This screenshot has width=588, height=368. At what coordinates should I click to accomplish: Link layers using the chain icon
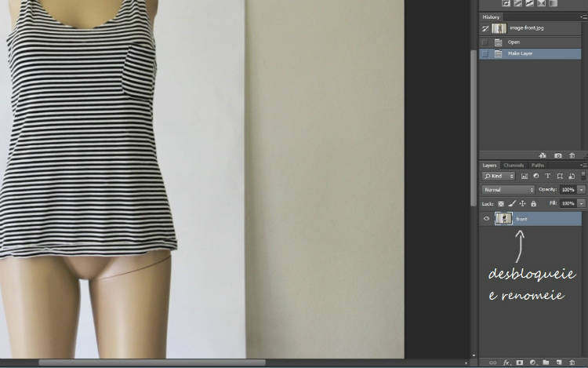point(493,363)
